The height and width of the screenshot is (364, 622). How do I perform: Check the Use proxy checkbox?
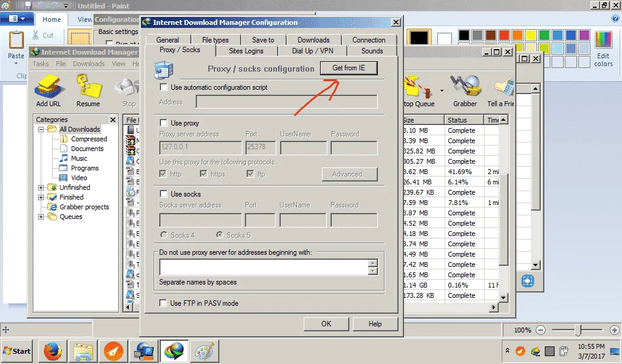point(163,123)
